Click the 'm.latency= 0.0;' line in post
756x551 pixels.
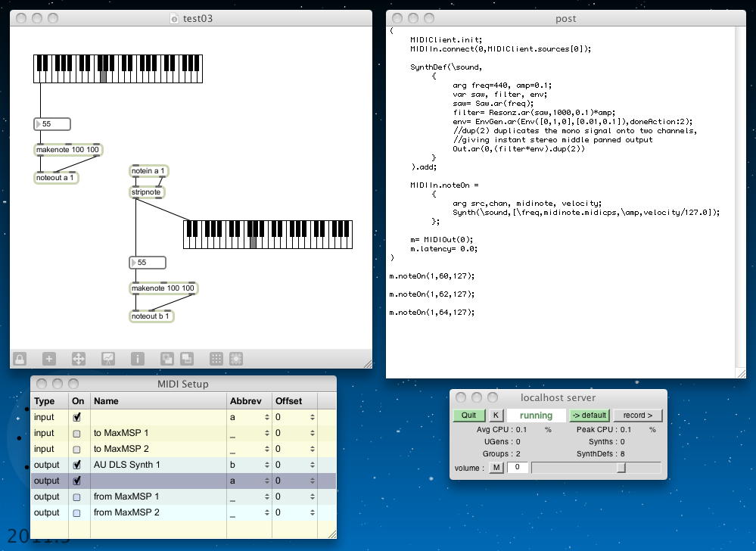pos(443,249)
